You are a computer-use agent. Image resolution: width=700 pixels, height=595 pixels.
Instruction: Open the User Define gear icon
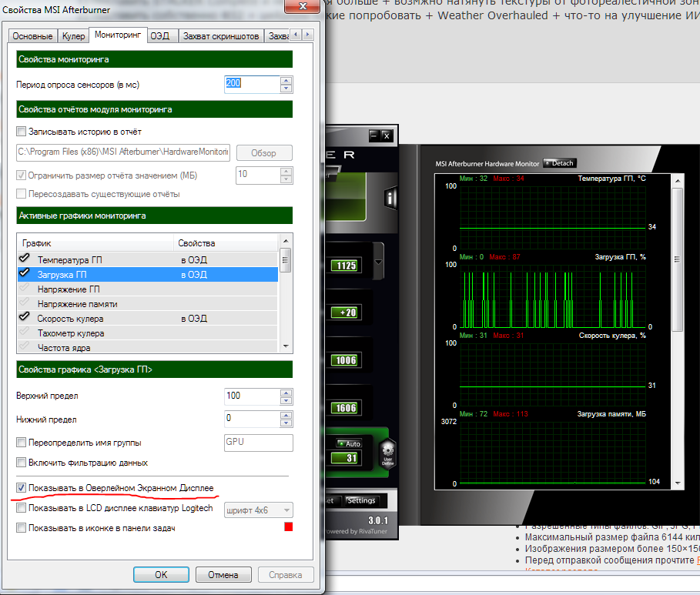click(387, 453)
